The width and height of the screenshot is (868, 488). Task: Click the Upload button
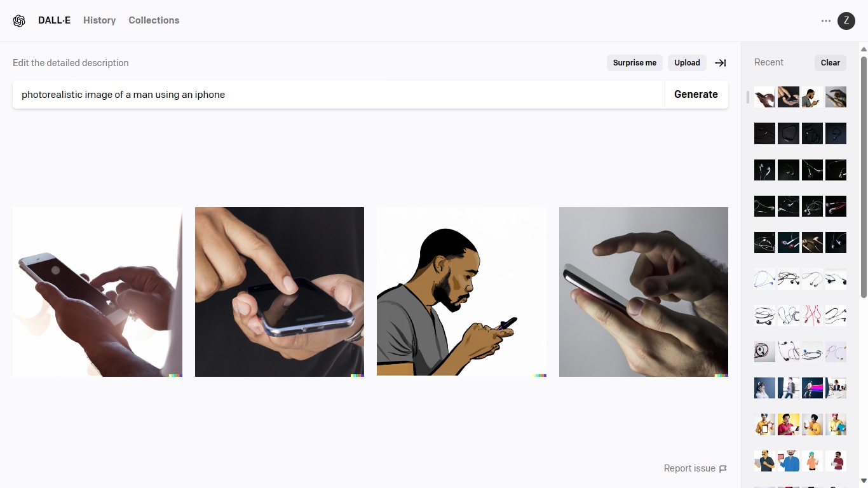[687, 63]
